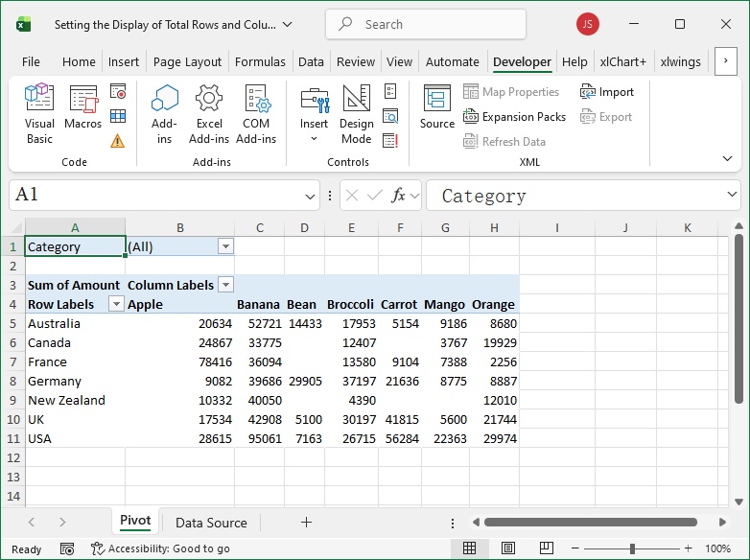Open the xlwings tab

(x=681, y=61)
